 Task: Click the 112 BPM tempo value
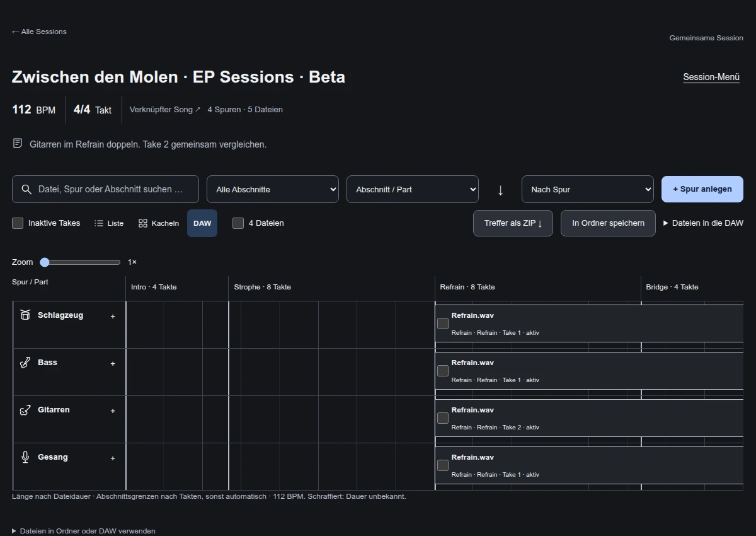tap(34, 110)
